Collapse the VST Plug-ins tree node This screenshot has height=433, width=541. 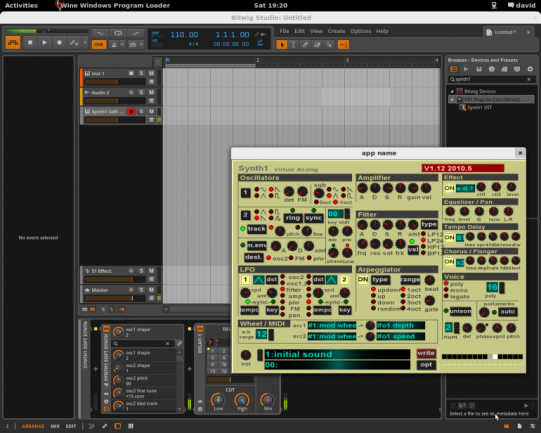[452, 99]
